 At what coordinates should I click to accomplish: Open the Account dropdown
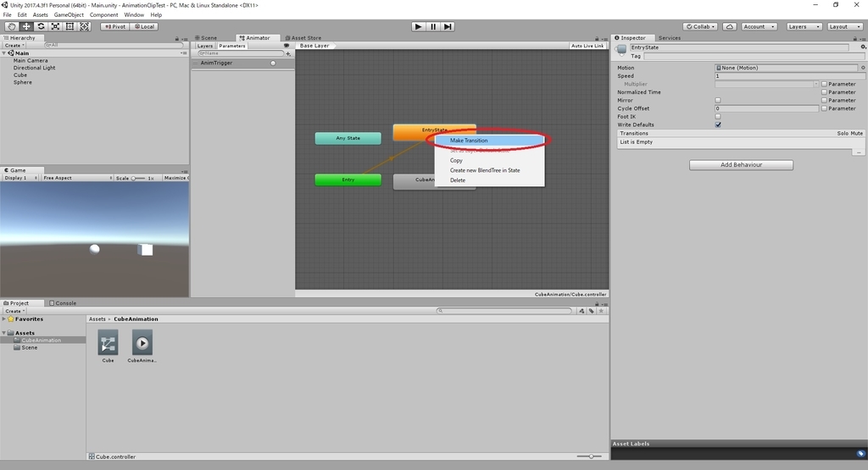coord(759,26)
